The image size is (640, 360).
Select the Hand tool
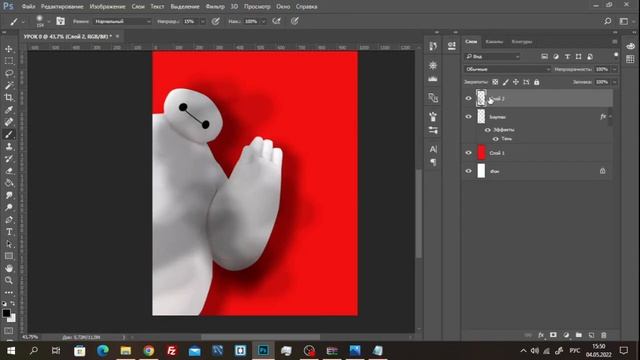pyautogui.click(x=9, y=268)
